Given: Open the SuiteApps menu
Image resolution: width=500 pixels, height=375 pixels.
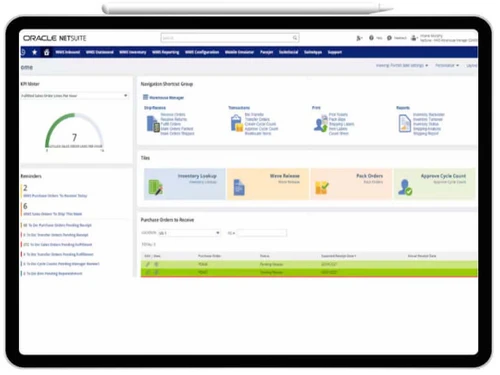Looking at the screenshot, I should click(x=313, y=52).
